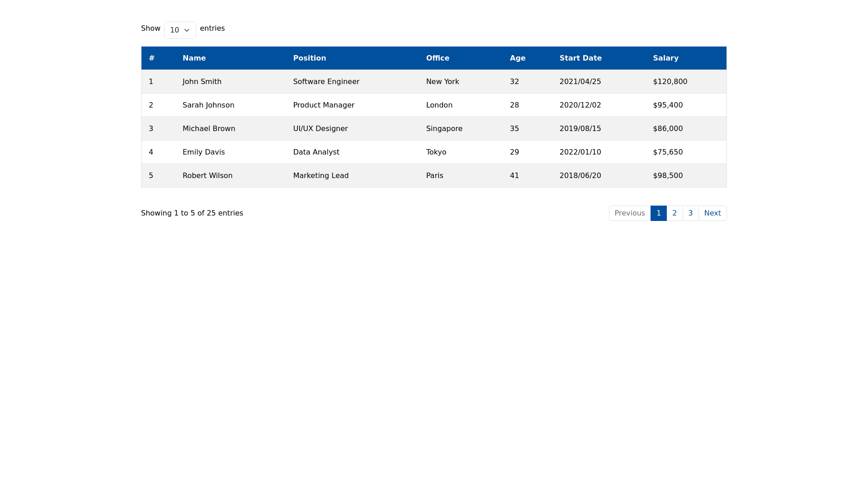This screenshot has width=868, height=488.
Task: Click the Next pagination link
Action: (712, 213)
